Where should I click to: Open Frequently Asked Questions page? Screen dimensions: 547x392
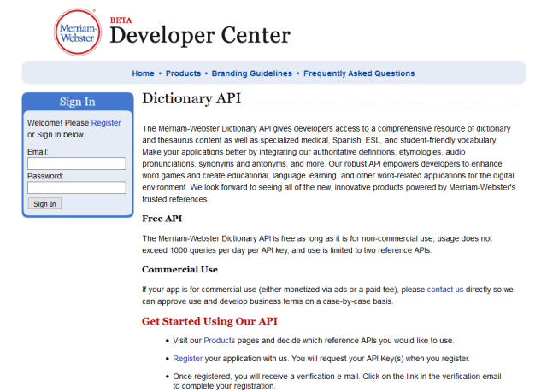click(x=359, y=73)
